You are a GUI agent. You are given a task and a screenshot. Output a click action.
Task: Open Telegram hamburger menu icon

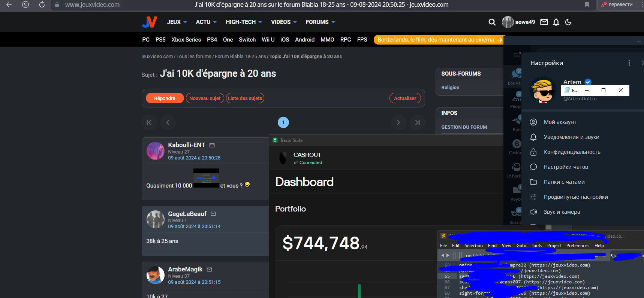(517, 55)
